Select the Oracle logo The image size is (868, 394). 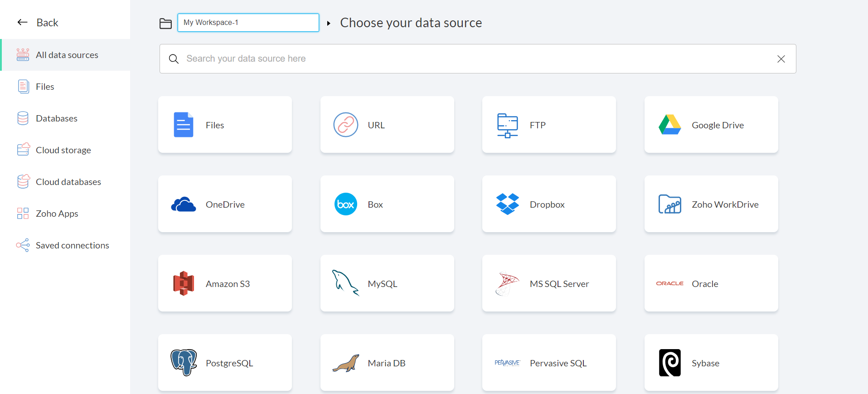(x=670, y=283)
